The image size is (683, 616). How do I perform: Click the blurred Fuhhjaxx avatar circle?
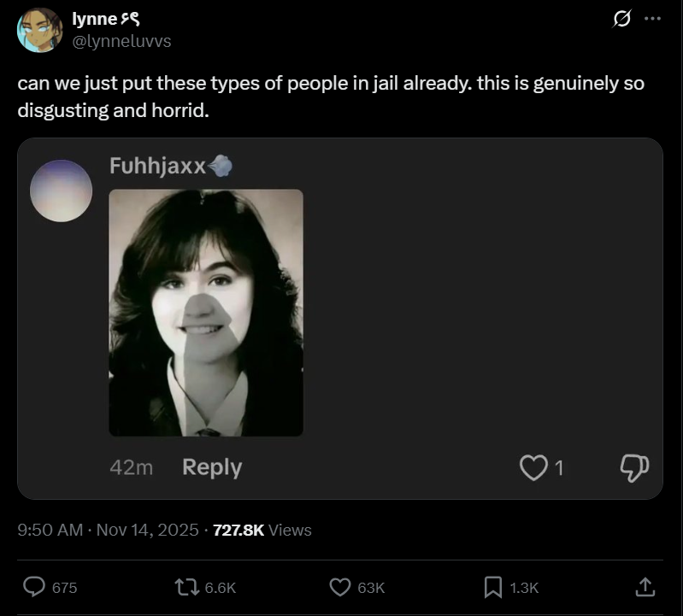point(61,191)
